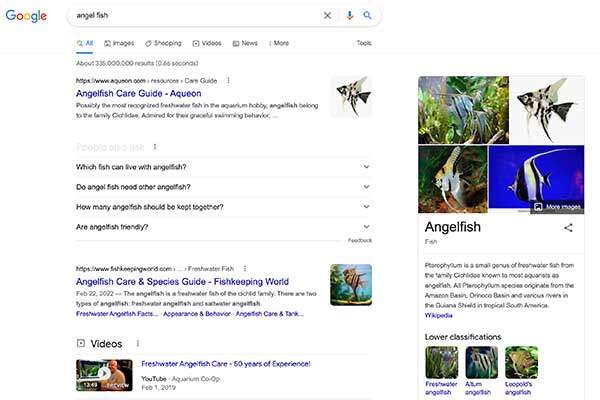Click the Videos section play-box icon

point(81,343)
